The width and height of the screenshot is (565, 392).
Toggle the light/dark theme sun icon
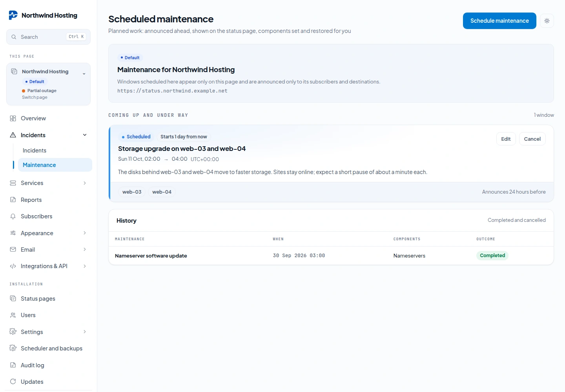click(x=547, y=21)
